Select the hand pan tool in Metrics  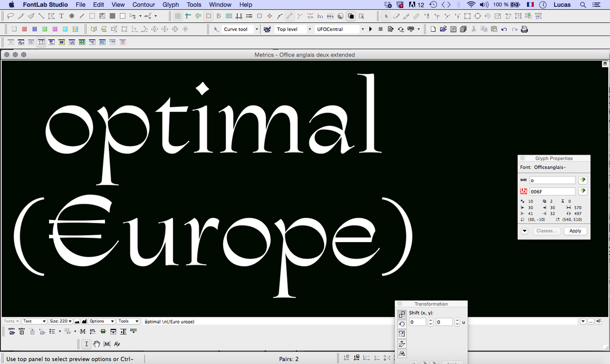(x=97, y=344)
